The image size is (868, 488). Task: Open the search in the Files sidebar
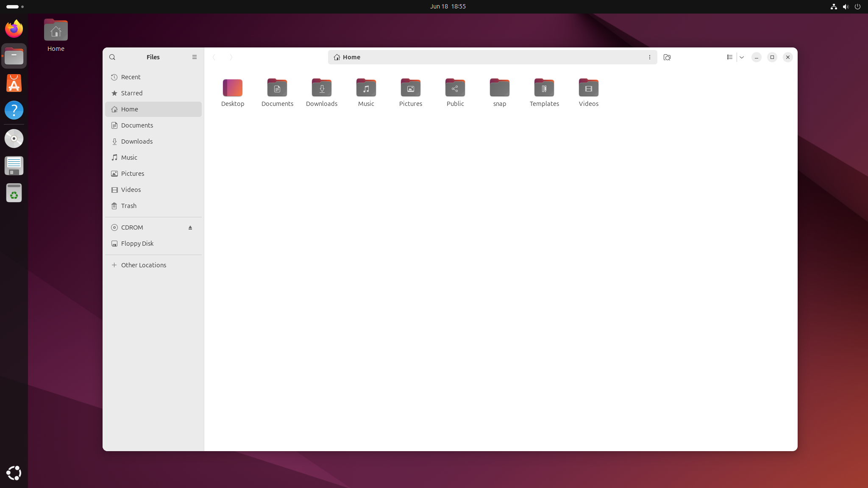tap(113, 57)
